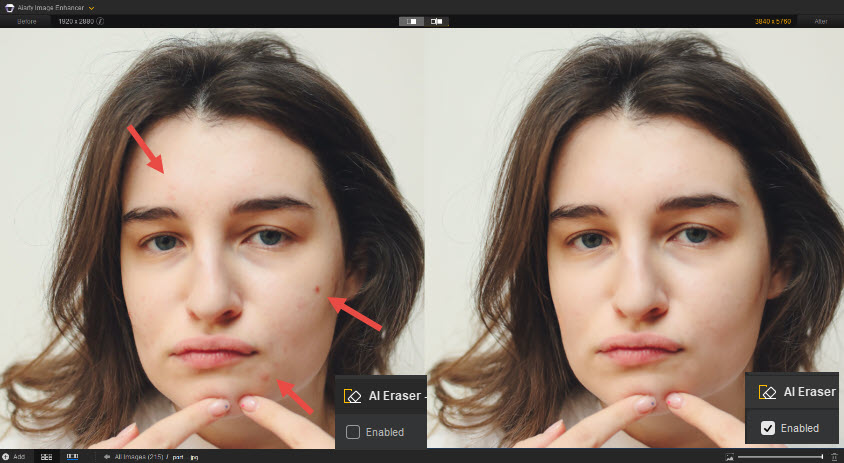
Task: Click the AI Eraser icon on the Before panel
Action: tap(352, 396)
